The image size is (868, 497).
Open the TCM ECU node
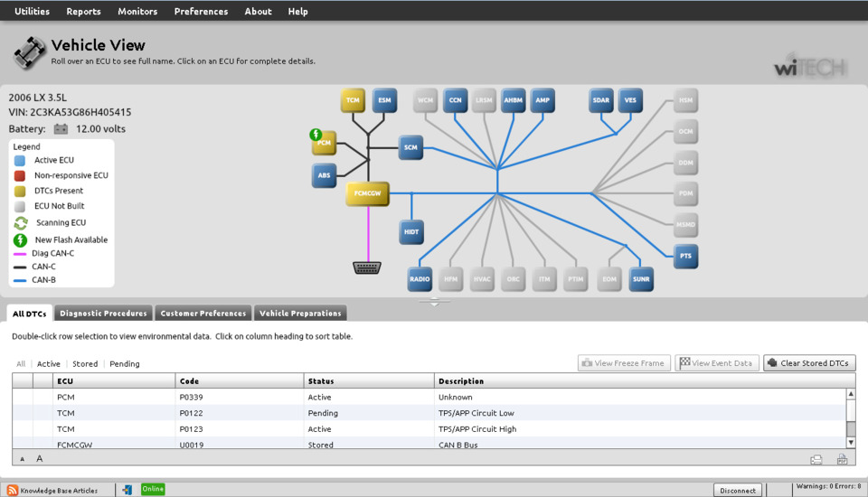[353, 100]
